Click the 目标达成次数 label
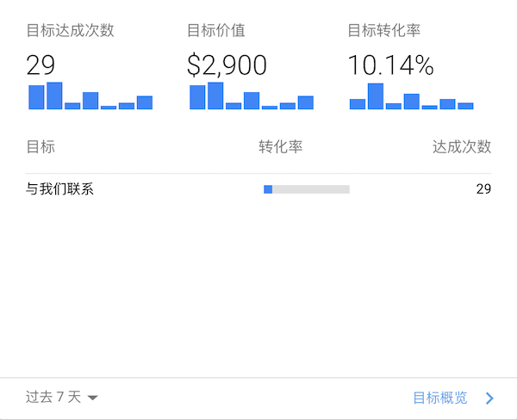This screenshot has width=517, height=420. (x=71, y=31)
